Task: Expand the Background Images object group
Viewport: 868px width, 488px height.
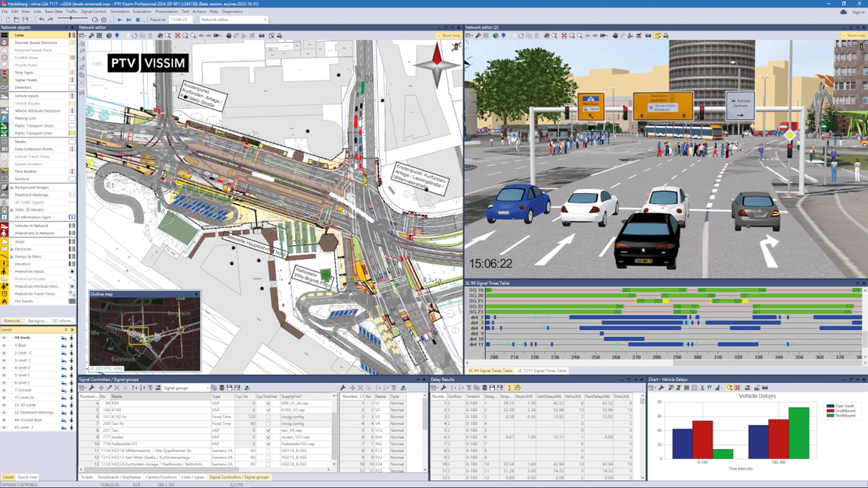Action: coord(11,188)
